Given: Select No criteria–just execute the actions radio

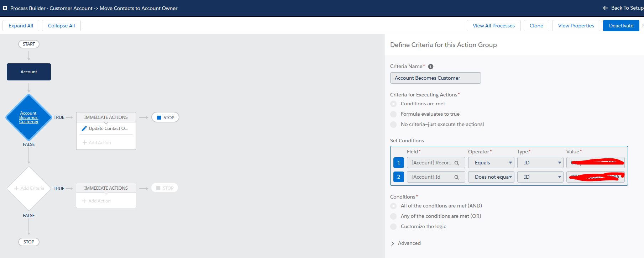Looking at the screenshot, I should pos(393,125).
